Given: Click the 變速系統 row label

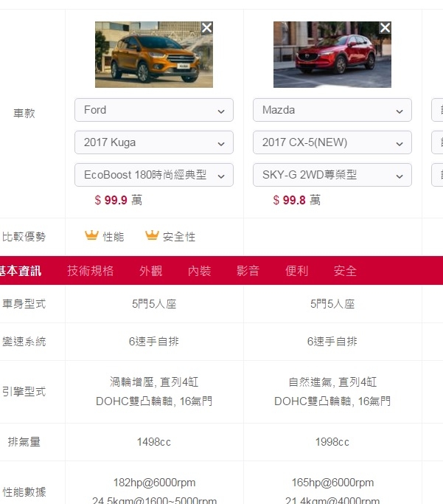Looking at the screenshot, I should pos(24,342).
